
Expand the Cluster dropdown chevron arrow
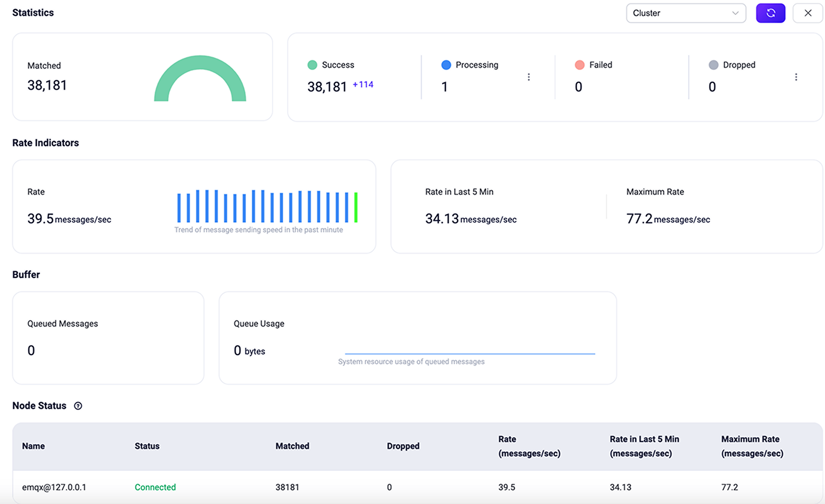click(735, 13)
